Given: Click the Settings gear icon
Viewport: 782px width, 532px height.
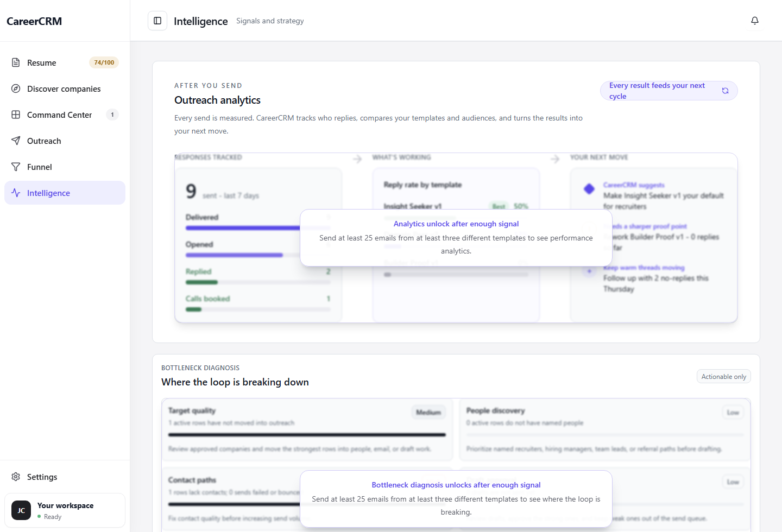Looking at the screenshot, I should [x=16, y=477].
